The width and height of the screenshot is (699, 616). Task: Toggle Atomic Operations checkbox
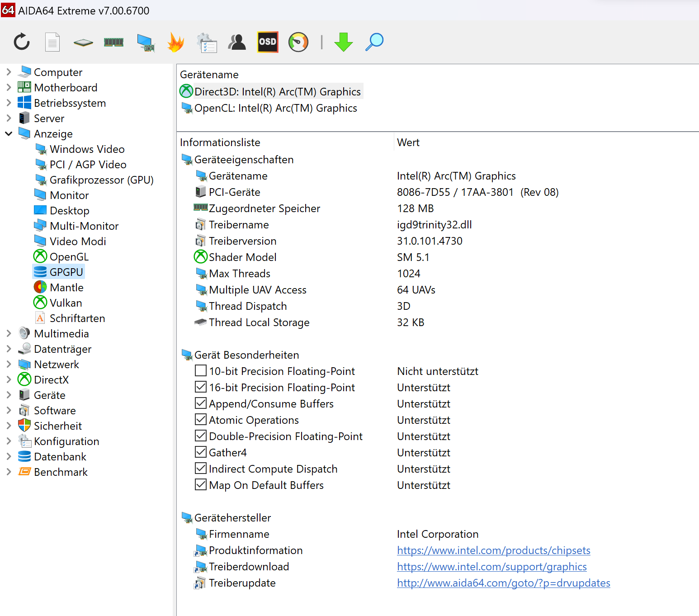[x=201, y=419]
